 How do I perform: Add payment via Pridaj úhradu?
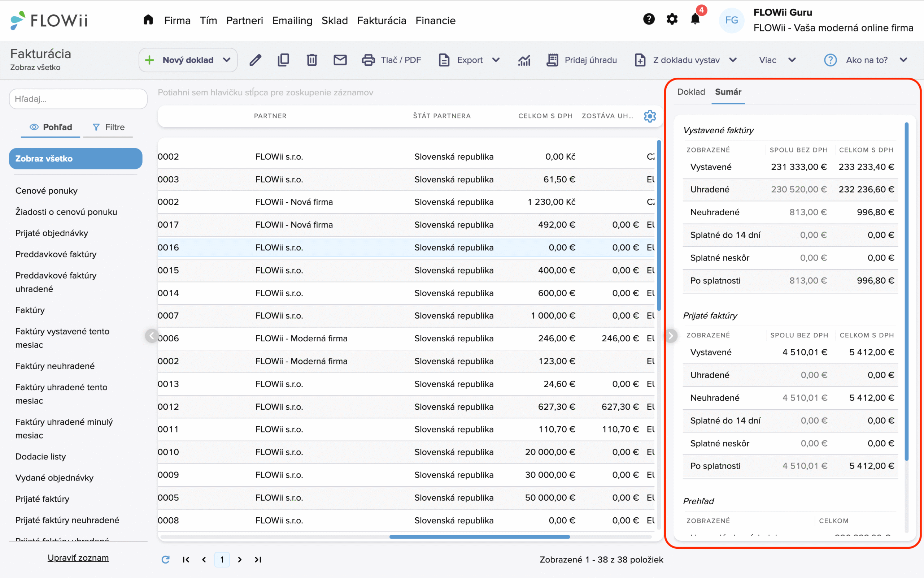tap(581, 60)
